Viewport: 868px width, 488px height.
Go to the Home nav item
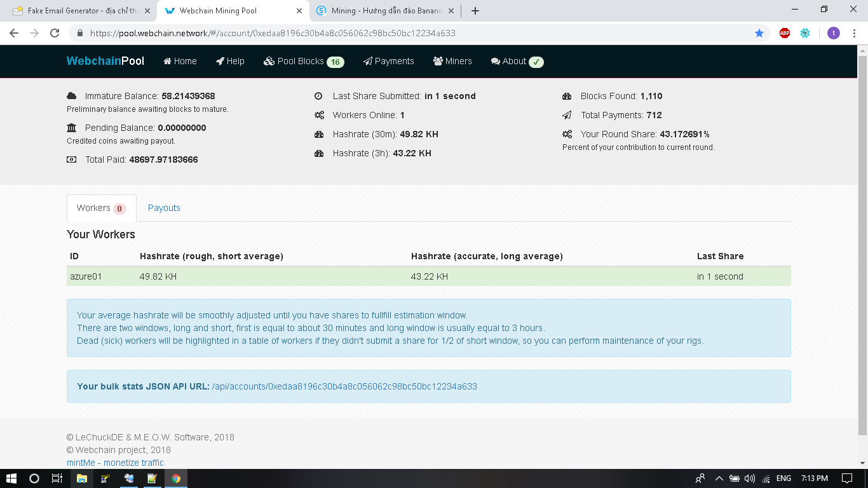pos(180,61)
